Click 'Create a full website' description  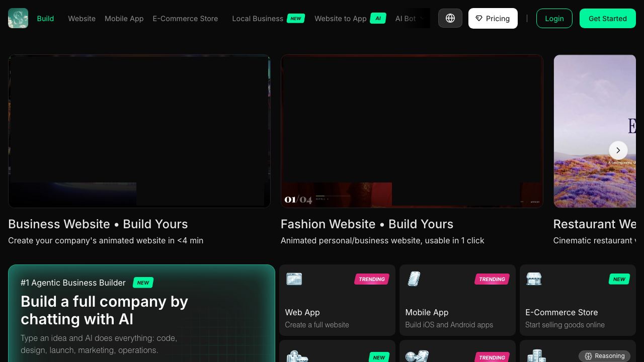(317, 325)
